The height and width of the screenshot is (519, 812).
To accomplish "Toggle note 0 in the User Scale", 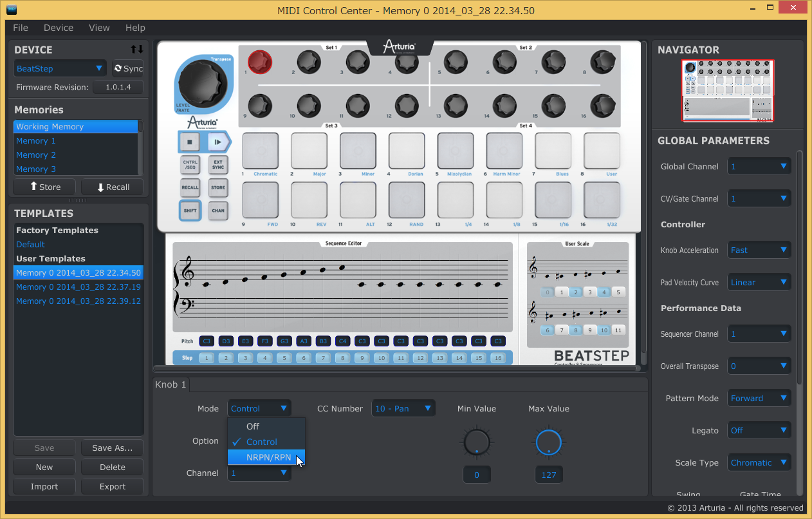I will click(x=548, y=292).
